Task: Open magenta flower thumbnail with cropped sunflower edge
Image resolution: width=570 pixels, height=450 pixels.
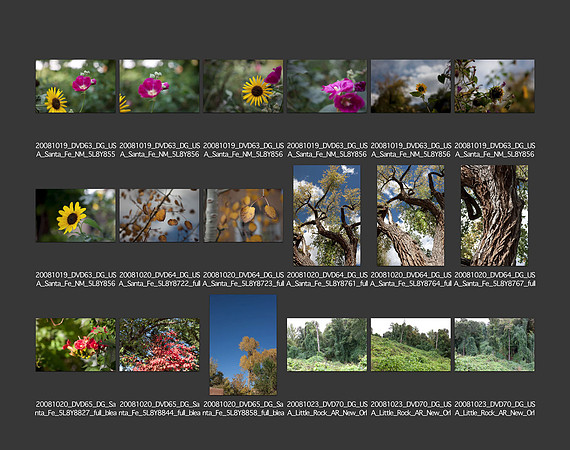Action: [159, 86]
